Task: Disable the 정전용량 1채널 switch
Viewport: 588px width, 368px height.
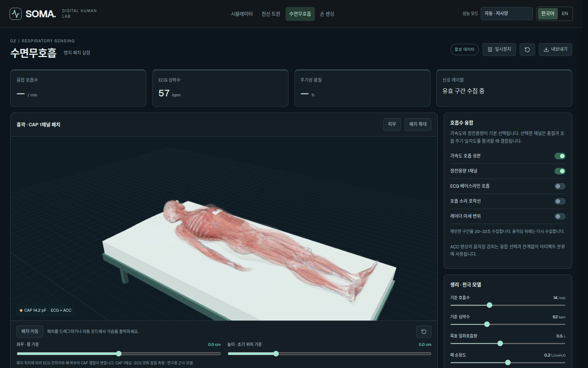Action: click(560, 171)
